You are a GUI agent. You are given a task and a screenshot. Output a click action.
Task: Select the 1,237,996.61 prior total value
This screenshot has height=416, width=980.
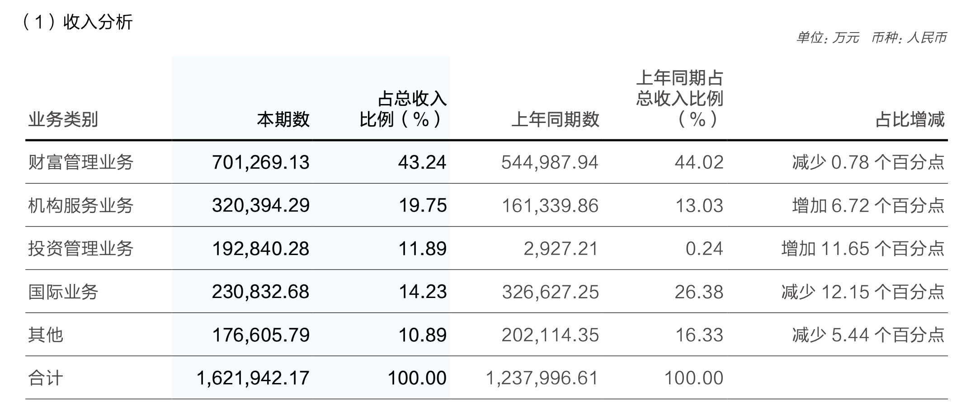(x=542, y=378)
